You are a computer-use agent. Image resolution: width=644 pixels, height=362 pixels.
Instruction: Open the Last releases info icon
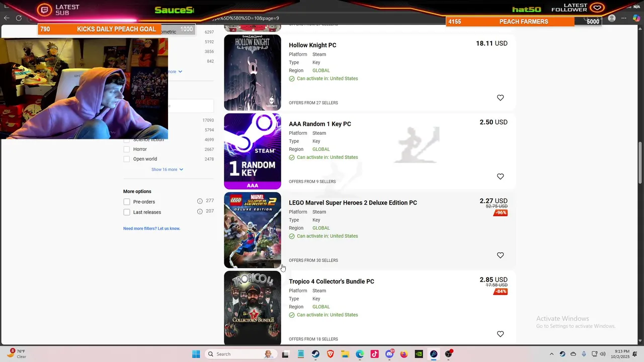200,212
